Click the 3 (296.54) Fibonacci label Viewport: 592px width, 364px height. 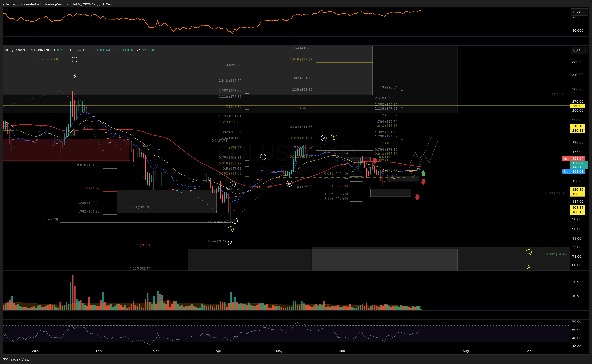click(x=390, y=87)
